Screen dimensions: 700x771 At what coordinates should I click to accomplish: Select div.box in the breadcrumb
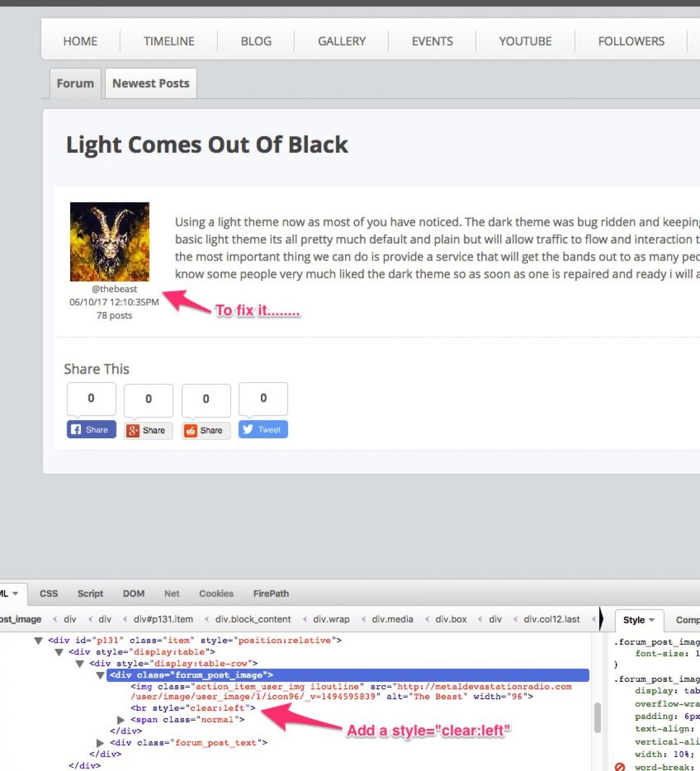[x=451, y=619]
